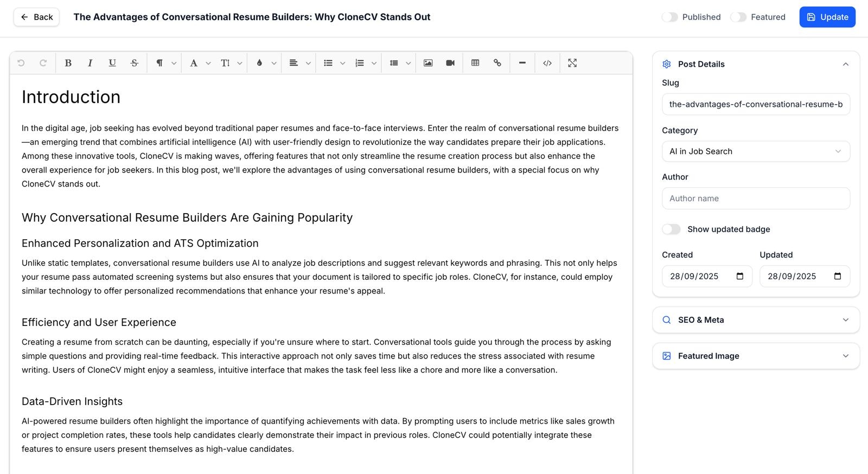Toggle Bold formatting

click(68, 63)
